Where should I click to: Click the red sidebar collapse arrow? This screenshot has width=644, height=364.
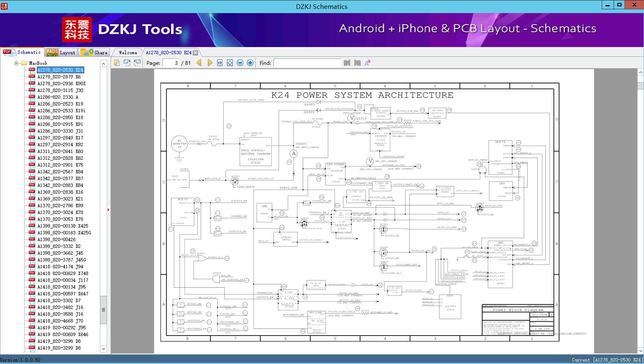tap(108, 209)
